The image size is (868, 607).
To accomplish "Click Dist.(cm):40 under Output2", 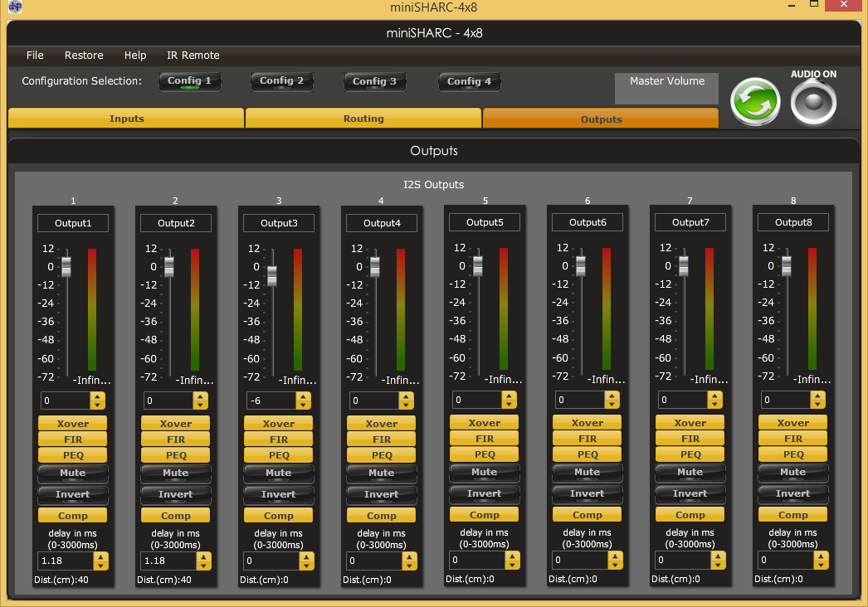I will [x=164, y=580].
